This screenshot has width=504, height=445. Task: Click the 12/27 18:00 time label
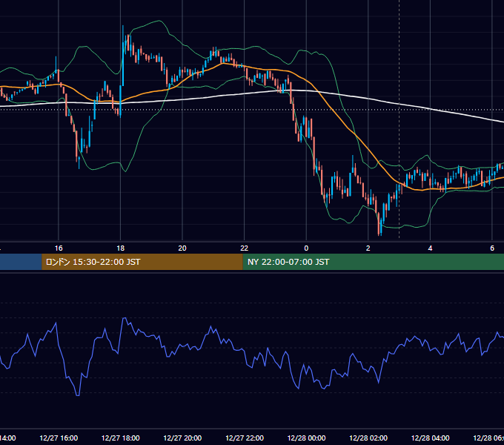(x=121, y=438)
